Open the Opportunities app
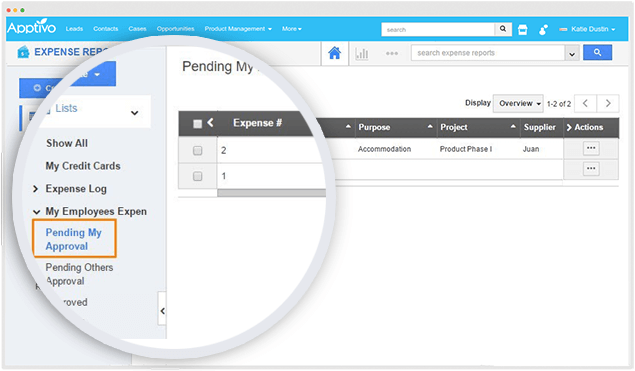Viewport: 635px width, 371px height. [175, 29]
